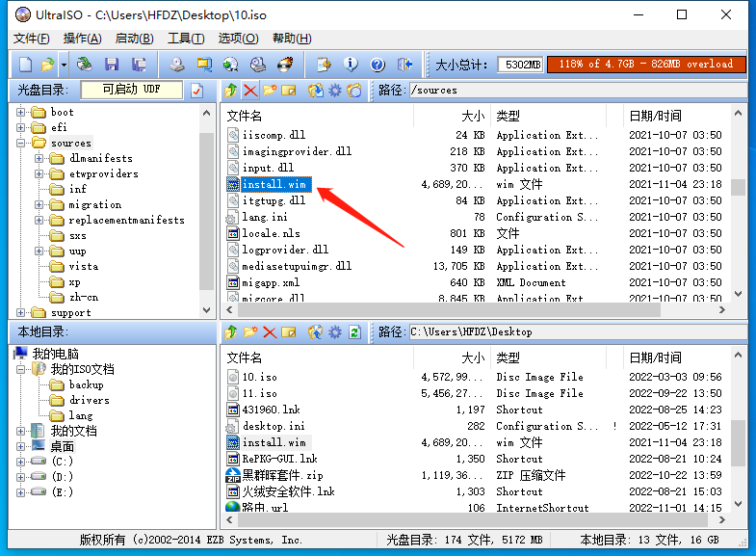Expand the etwproviders folder node
Image resolution: width=756 pixels, height=556 pixels.
coord(39,174)
